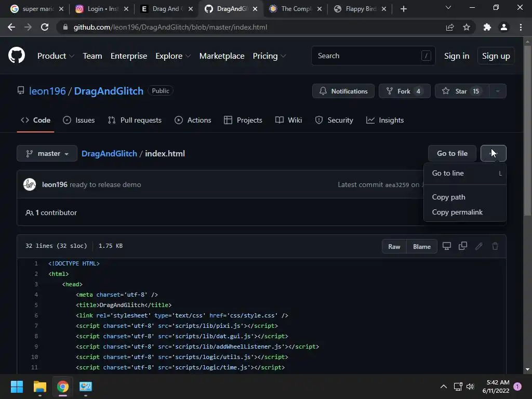Bookmark the page with the star icon
The height and width of the screenshot is (399, 532).
click(x=467, y=27)
